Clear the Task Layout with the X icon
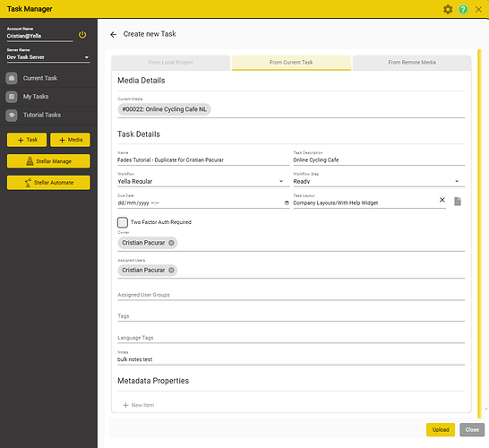489x448 pixels. tap(442, 200)
